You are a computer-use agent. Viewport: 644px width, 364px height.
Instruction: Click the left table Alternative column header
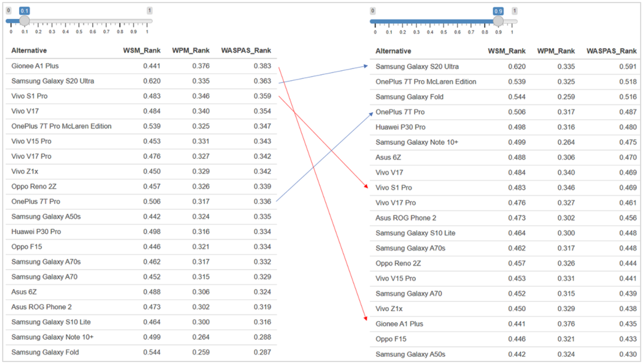click(x=29, y=51)
